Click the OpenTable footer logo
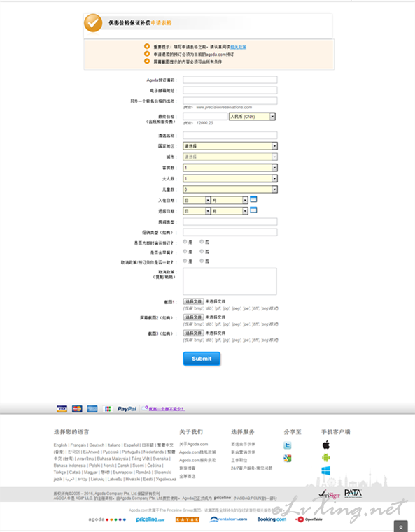This screenshot has width=415, height=532. pos(309,519)
